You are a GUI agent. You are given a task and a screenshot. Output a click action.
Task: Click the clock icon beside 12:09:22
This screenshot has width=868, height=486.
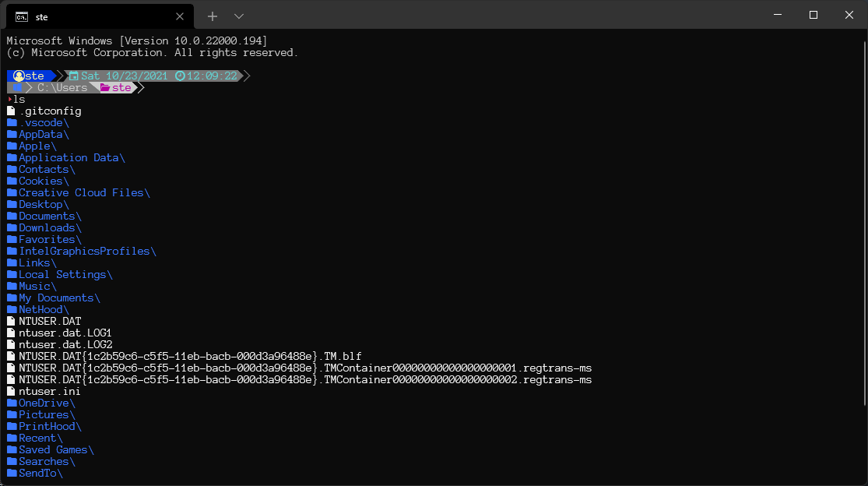pyautogui.click(x=179, y=76)
